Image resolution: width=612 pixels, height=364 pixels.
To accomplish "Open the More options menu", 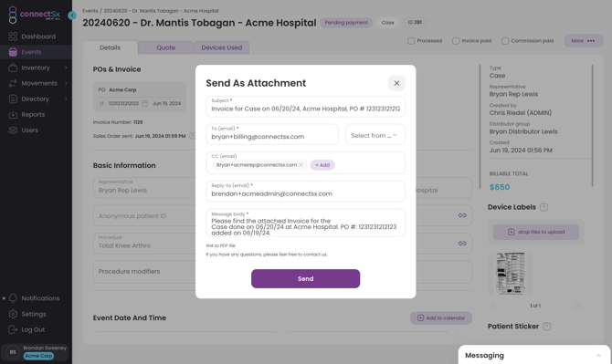I will [584, 41].
